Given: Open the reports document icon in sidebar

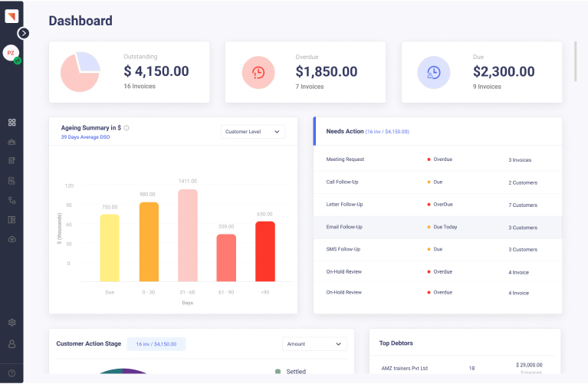Looking at the screenshot, I should tap(12, 181).
